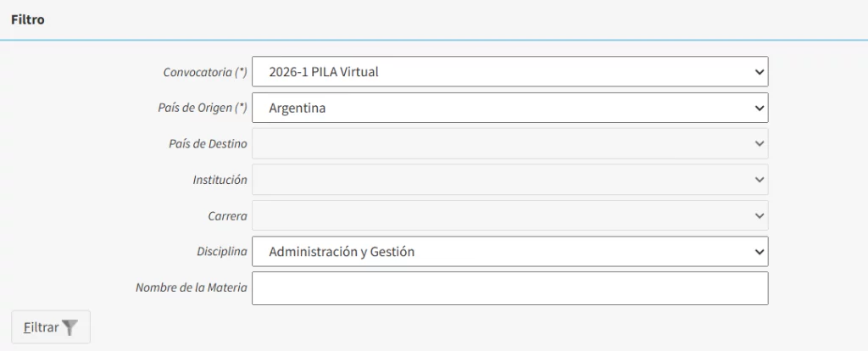Screen dimensions: 868x351
Task: Click the chevron arrow of Carrera field
Action: [x=759, y=216]
